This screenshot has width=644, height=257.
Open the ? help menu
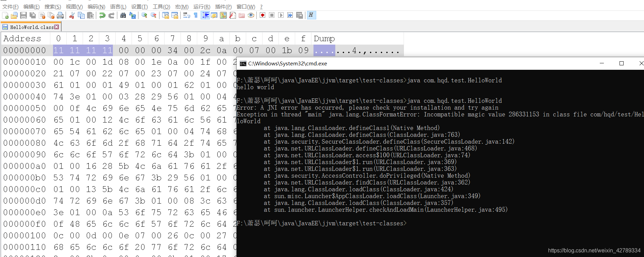coord(261,6)
